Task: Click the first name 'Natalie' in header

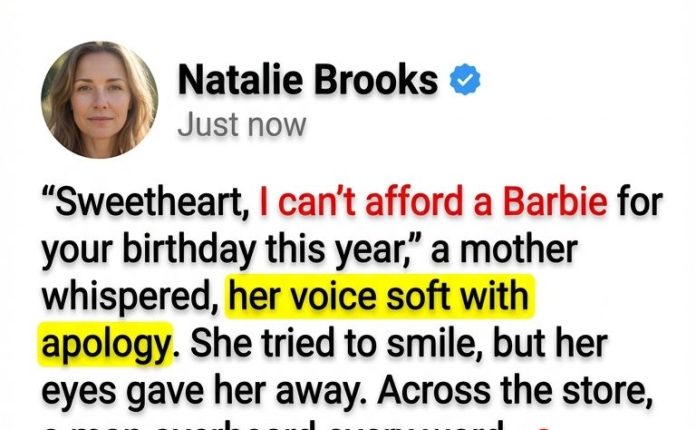Action: (240, 80)
